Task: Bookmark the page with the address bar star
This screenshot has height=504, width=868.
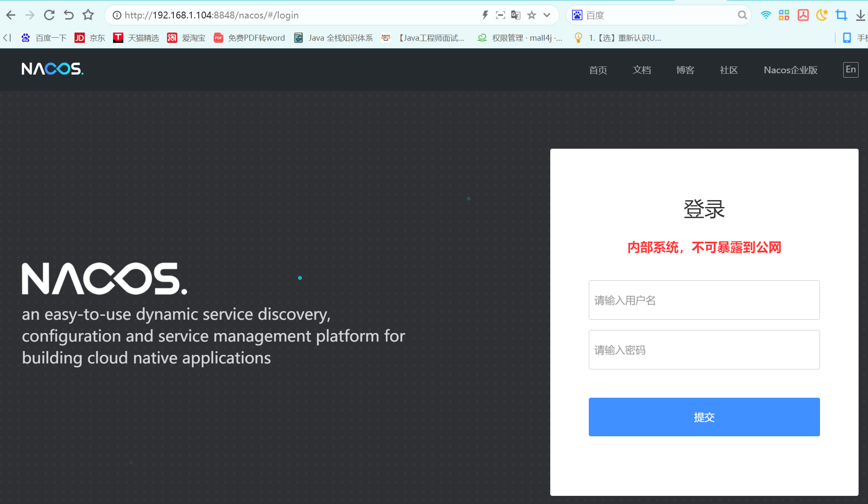Action: point(532,15)
